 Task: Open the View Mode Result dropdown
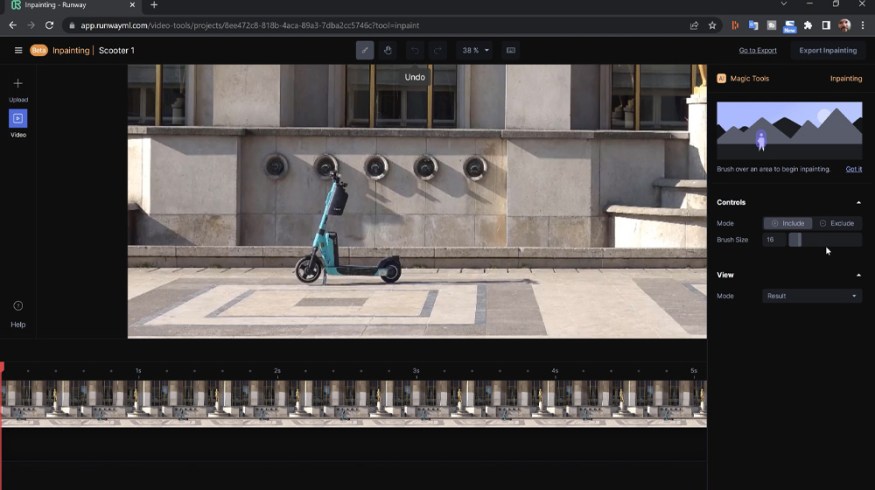[x=812, y=296]
